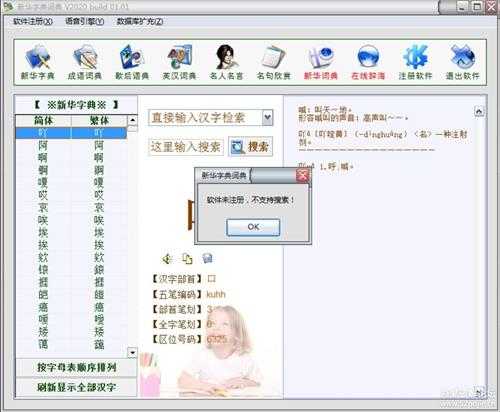The height and width of the screenshot is (412, 500).
Task: Open the 数据库扩充(Z) menu
Action: click(140, 21)
